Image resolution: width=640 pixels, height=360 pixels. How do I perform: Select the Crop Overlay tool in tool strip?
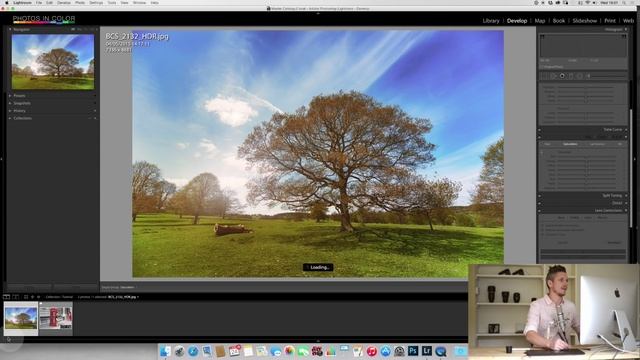(x=545, y=76)
